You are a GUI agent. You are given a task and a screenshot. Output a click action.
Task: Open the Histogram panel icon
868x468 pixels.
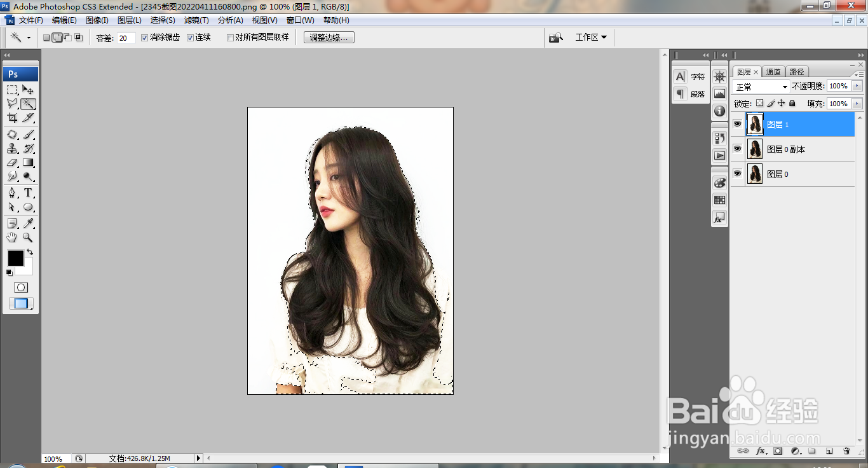[x=719, y=93]
